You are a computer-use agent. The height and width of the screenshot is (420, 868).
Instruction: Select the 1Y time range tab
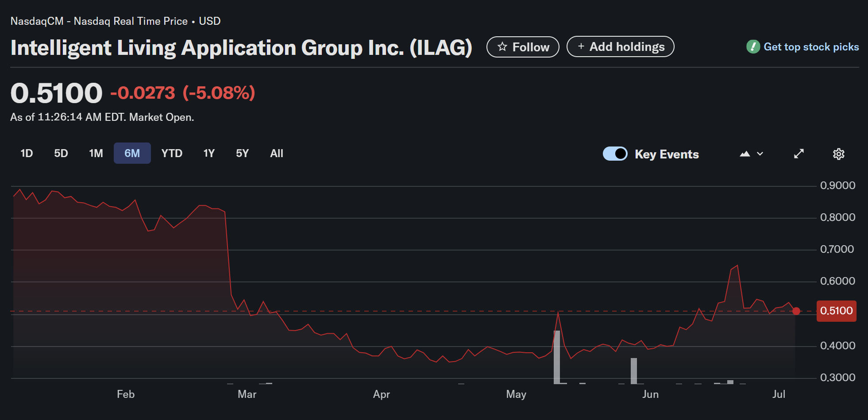(209, 153)
